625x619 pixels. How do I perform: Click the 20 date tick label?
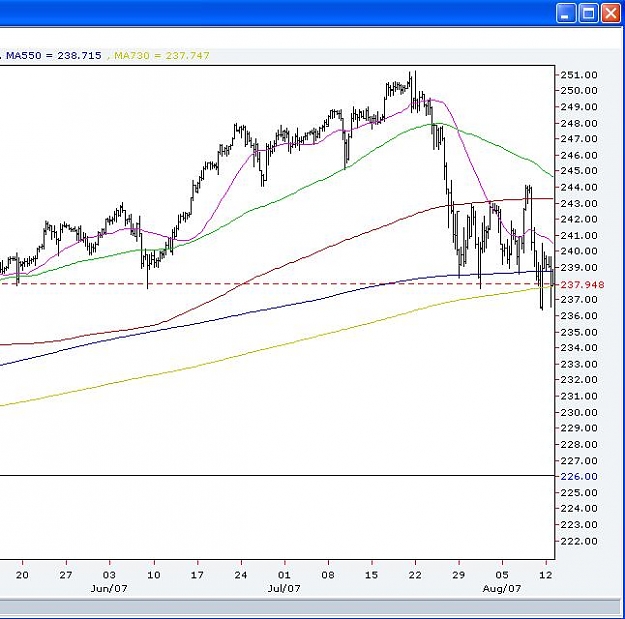tap(22, 575)
